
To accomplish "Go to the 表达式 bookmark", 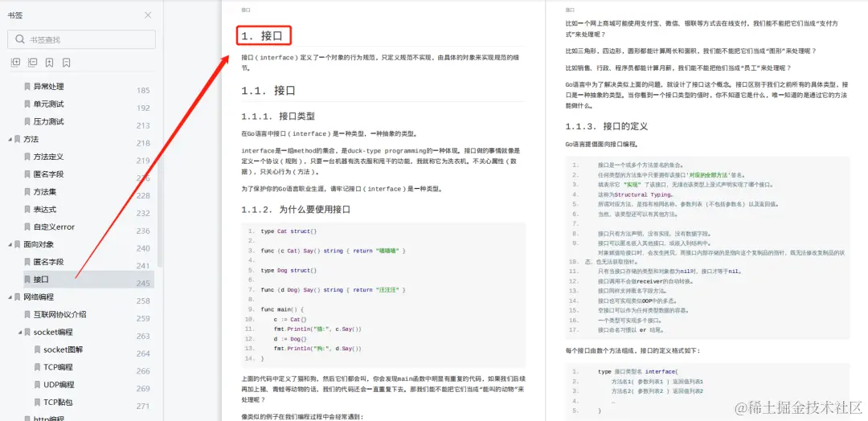I will click(45, 210).
